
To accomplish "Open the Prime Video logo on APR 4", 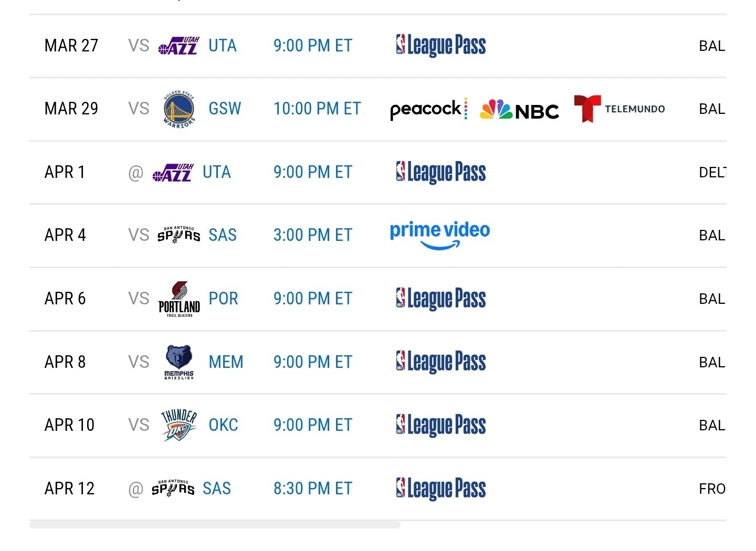I will coord(440,236).
